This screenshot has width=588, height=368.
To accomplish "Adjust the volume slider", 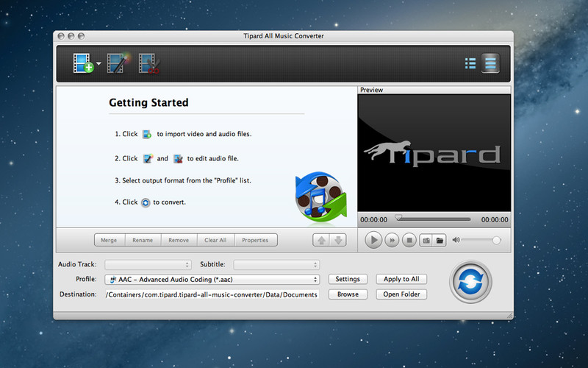I will pos(481,240).
